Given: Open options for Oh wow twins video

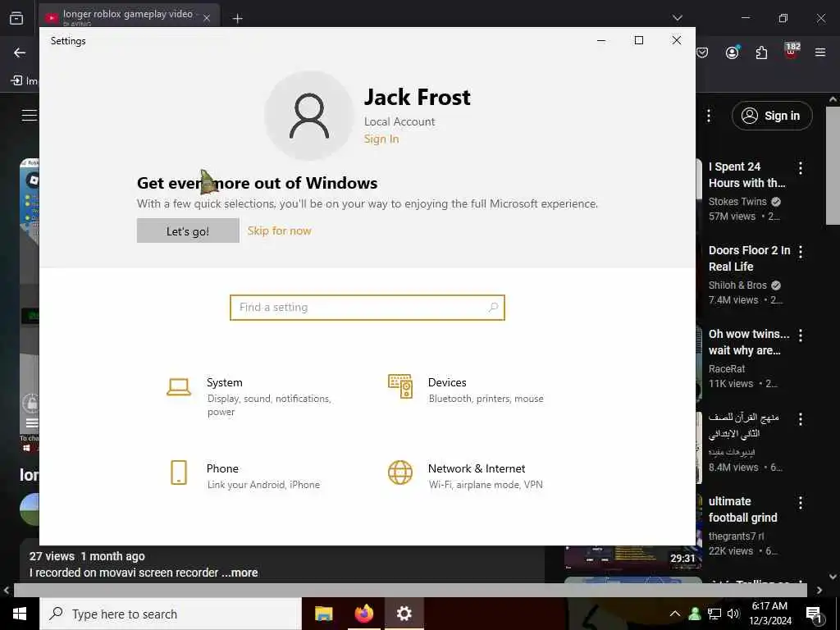Looking at the screenshot, I should (801, 335).
